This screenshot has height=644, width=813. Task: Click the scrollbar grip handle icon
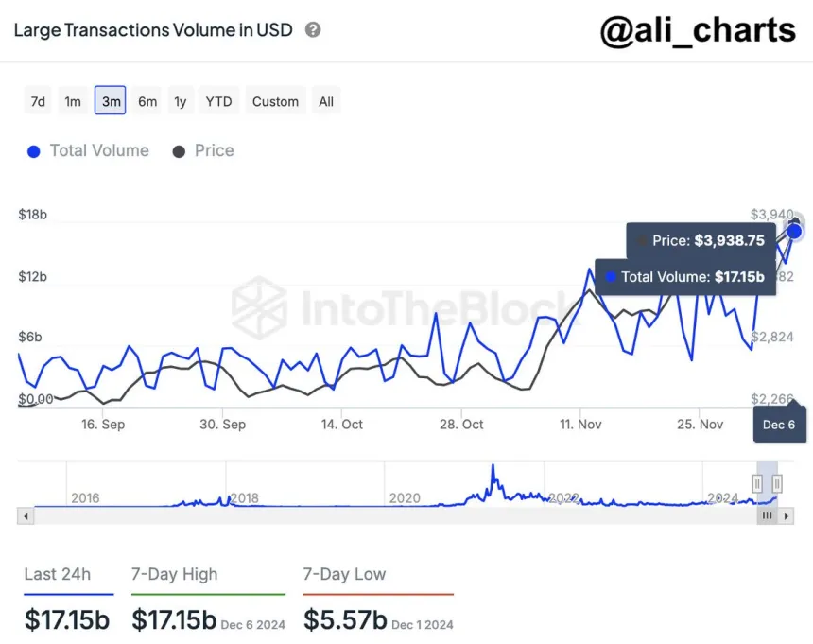[x=767, y=516]
